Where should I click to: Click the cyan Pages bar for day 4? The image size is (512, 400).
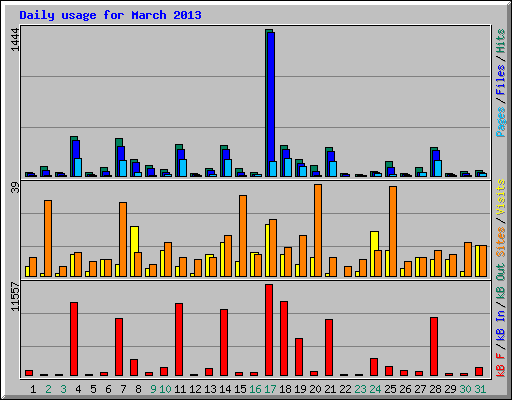coord(78,167)
